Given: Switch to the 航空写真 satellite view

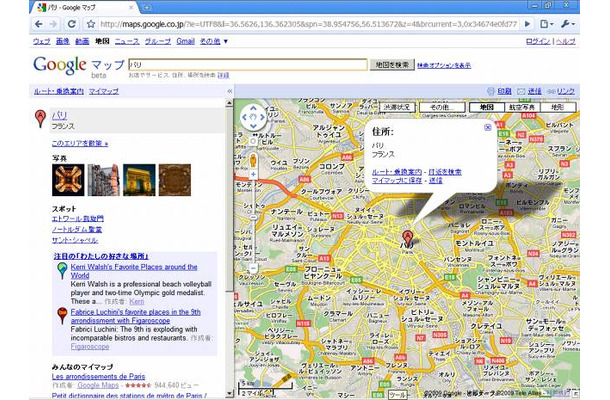Looking at the screenshot, I should (x=522, y=107).
